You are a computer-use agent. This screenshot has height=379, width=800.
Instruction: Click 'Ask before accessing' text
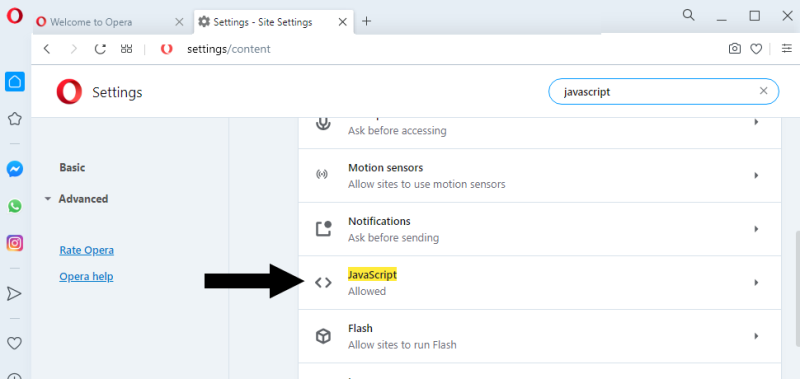tap(397, 131)
